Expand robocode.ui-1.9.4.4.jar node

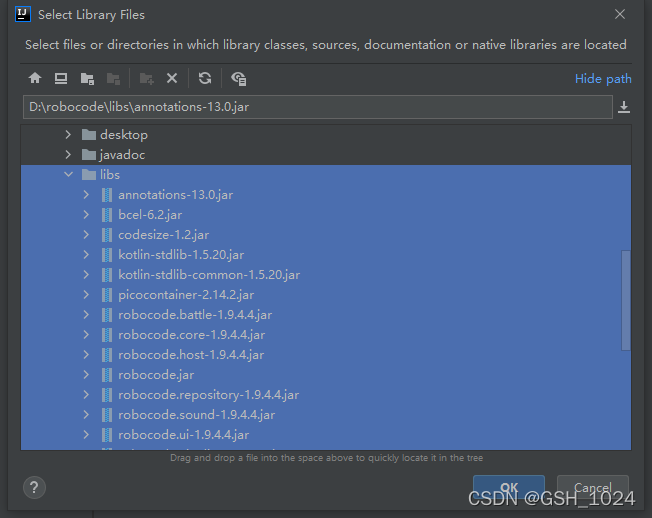click(86, 434)
